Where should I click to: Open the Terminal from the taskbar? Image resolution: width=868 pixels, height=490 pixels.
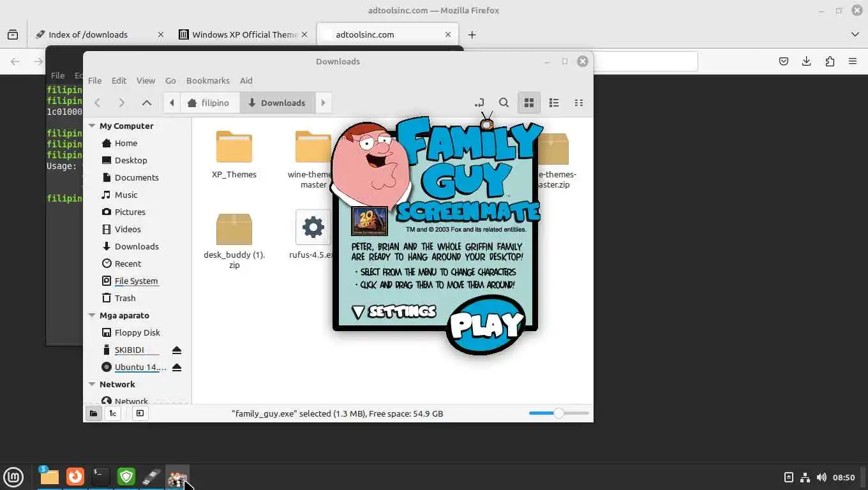point(101,477)
